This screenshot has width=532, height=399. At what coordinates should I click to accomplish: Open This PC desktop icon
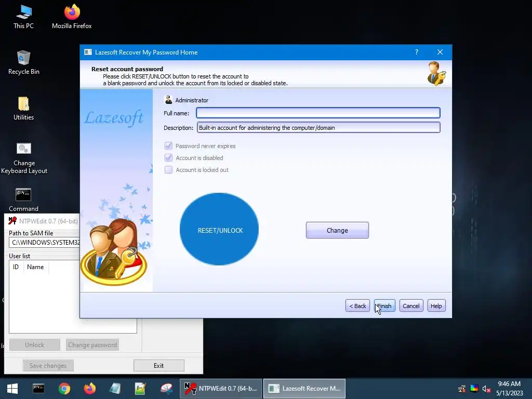23,17
